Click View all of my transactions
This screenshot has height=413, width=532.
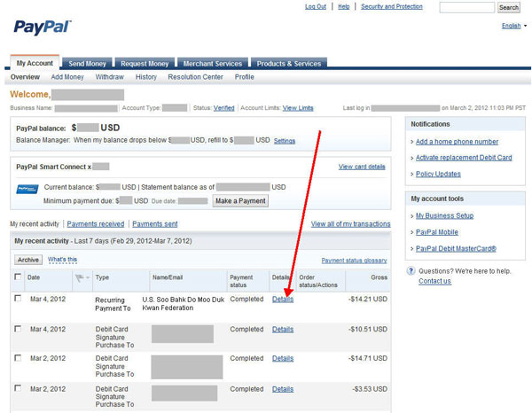pyautogui.click(x=351, y=224)
